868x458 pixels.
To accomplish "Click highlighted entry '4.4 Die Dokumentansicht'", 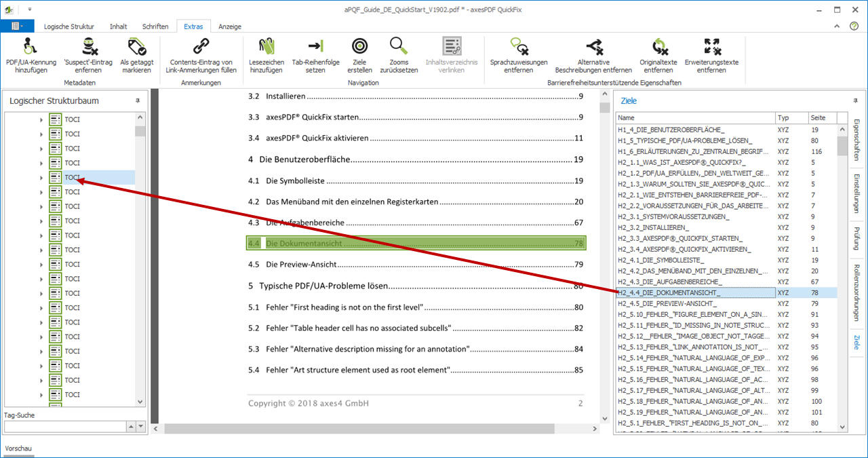I will point(416,243).
